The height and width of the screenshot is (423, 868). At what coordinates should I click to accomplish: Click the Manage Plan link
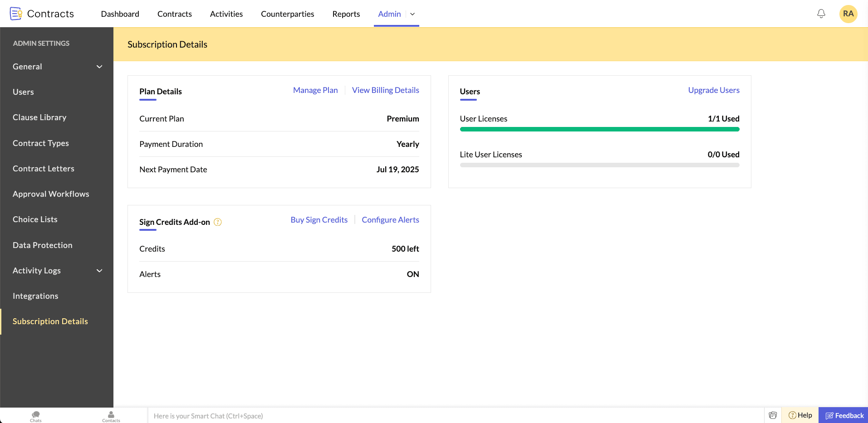(x=315, y=90)
